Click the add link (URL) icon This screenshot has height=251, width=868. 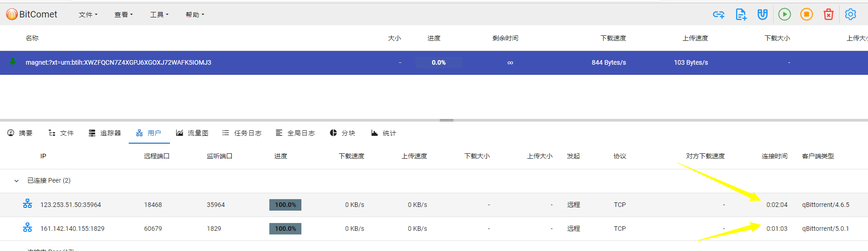tap(719, 15)
